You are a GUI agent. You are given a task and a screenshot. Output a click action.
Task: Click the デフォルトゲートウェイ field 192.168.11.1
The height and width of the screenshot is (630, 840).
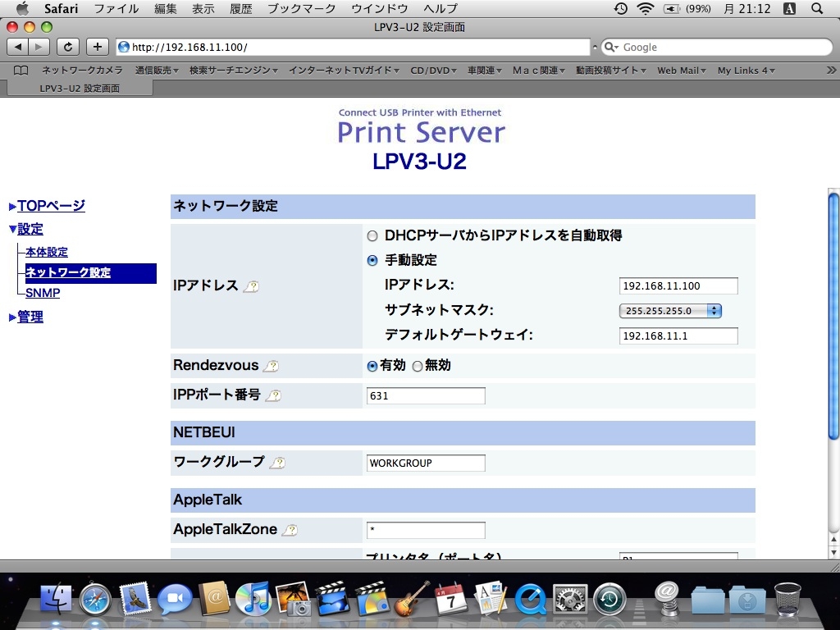coord(678,336)
